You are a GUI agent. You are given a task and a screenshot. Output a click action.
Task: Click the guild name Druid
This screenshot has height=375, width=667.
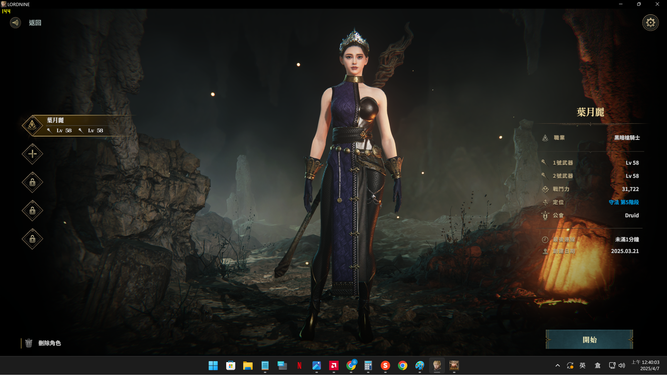coord(632,215)
